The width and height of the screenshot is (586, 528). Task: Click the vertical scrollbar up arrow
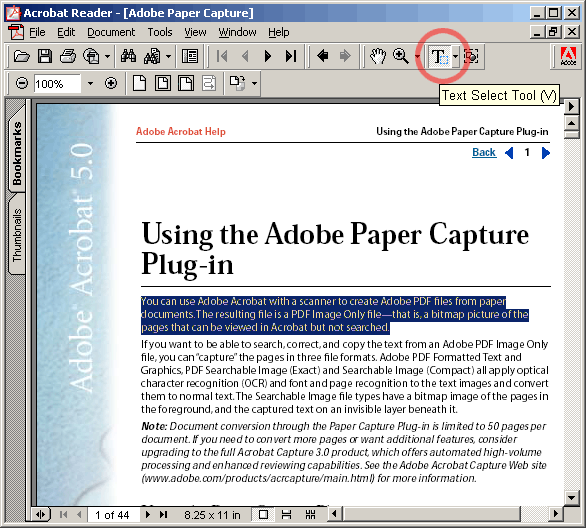pyautogui.click(x=571, y=123)
